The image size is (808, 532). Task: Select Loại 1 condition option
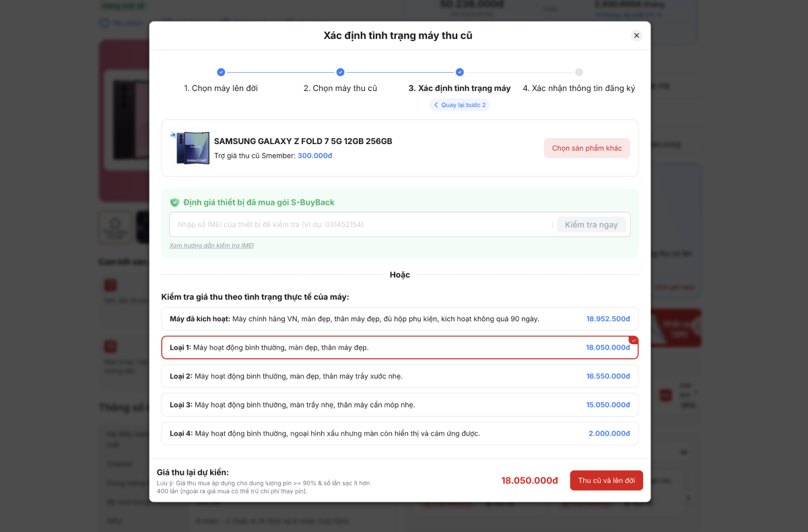pos(400,347)
